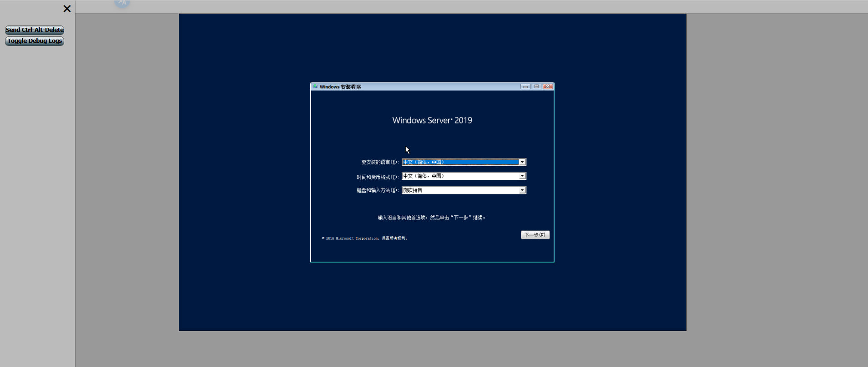The image size is (868, 367).
Task: Click Send Ctrl-Alt-Delete button
Action: (35, 30)
